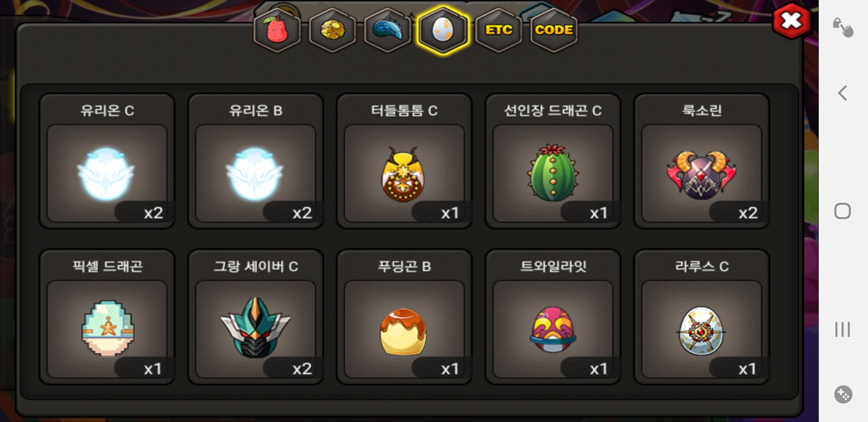Viewport: 868px width, 422px height.
Task: Tap the Android back navigation arrow
Action: [x=843, y=93]
